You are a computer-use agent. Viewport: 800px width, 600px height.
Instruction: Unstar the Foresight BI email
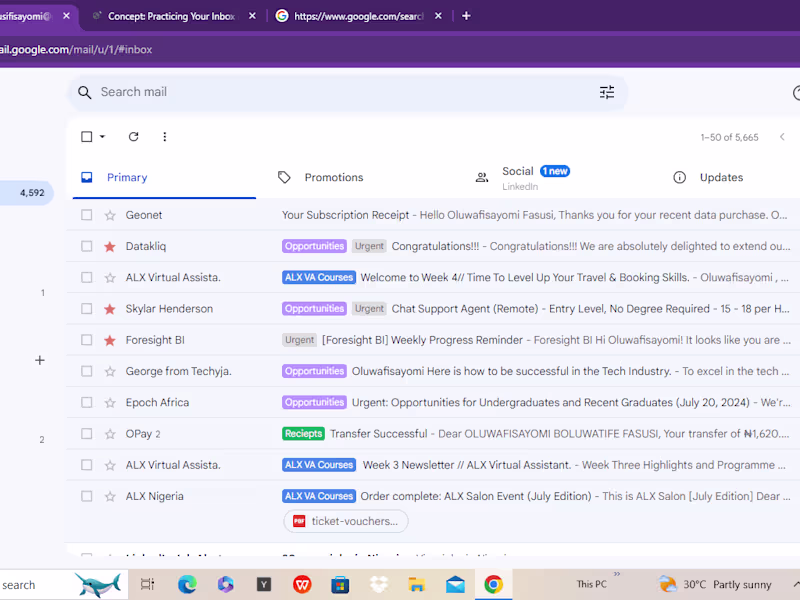[110, 340]
